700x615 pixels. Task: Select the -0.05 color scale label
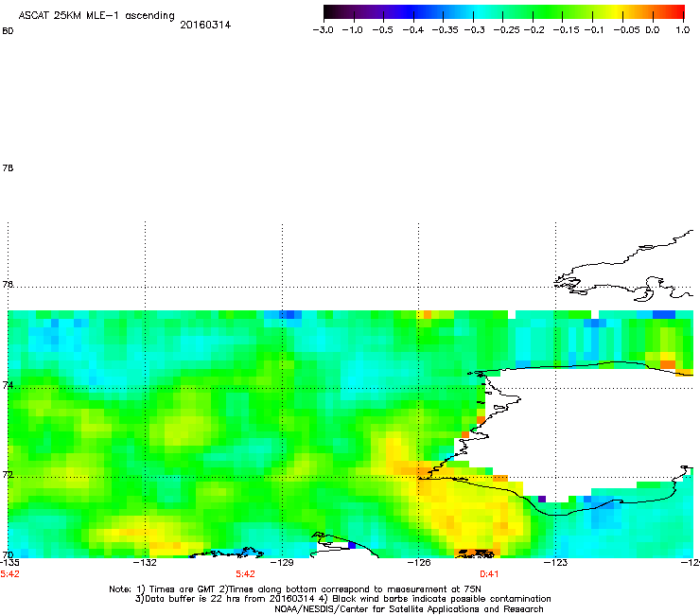click(627, 30)
